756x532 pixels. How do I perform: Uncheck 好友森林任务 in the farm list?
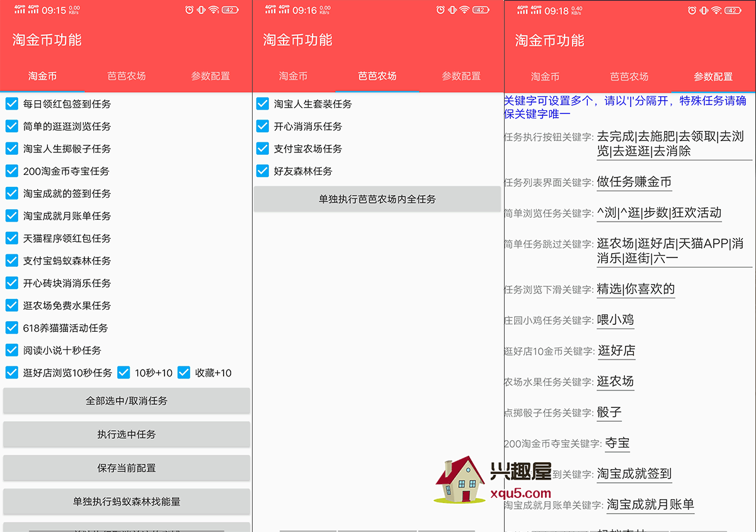pos(263,171)
